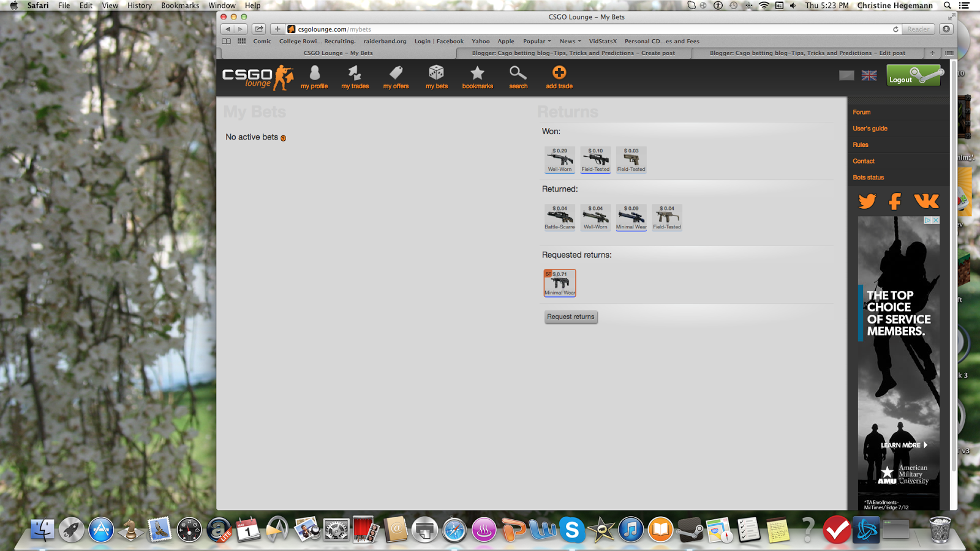The height and width of the screenshot is (551, 980).
Task: Open the Twitter page link
Action: [867, 201]
